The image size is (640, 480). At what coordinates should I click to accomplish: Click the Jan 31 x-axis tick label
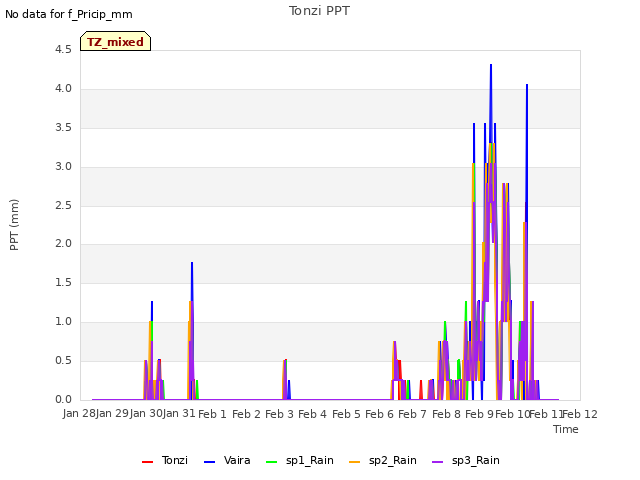pos(179,414)
